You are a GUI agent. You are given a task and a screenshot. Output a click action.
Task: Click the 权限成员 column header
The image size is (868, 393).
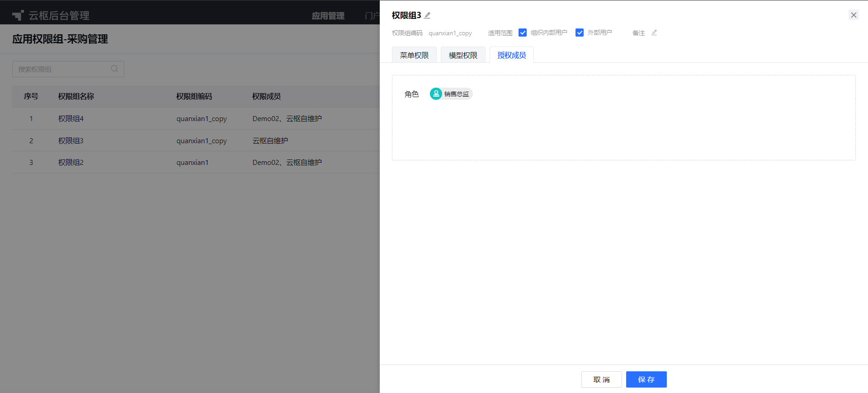pyautogui.click(x=266, y=96)
